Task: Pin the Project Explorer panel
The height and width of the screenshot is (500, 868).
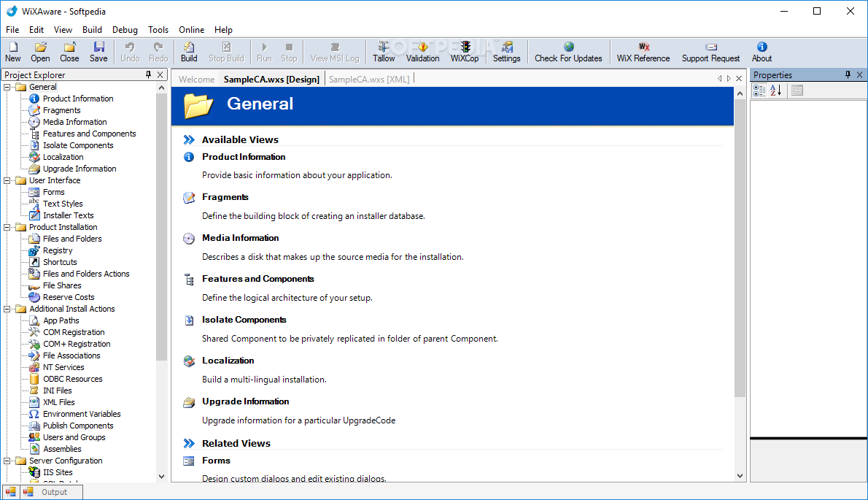Action: [x=148, y=74]
